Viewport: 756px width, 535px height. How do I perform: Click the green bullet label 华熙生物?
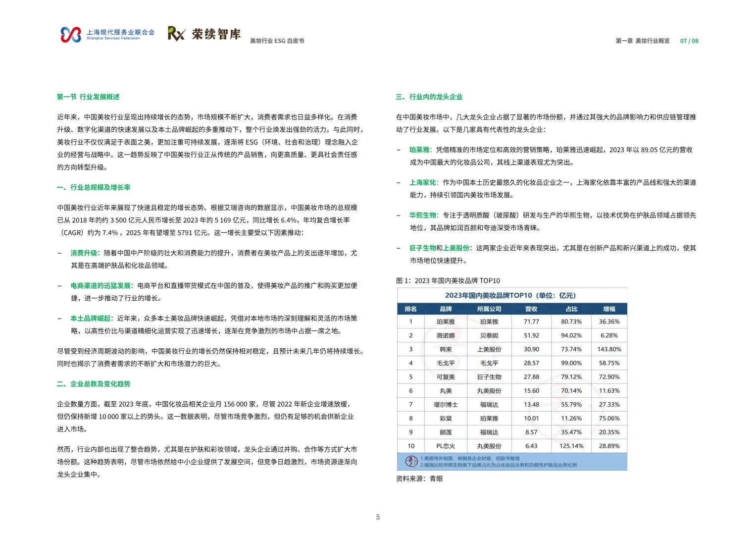(x=423, y=215)
